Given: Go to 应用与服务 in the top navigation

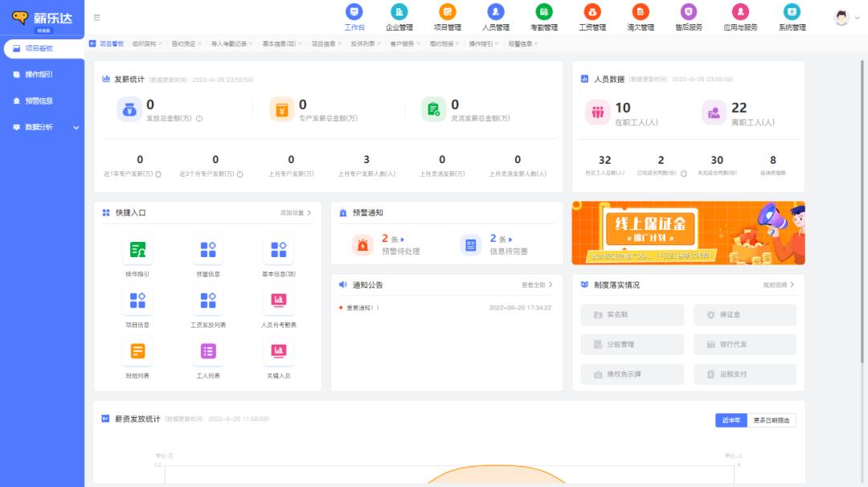Looking at the screenshot, I should tap(740, 17).
